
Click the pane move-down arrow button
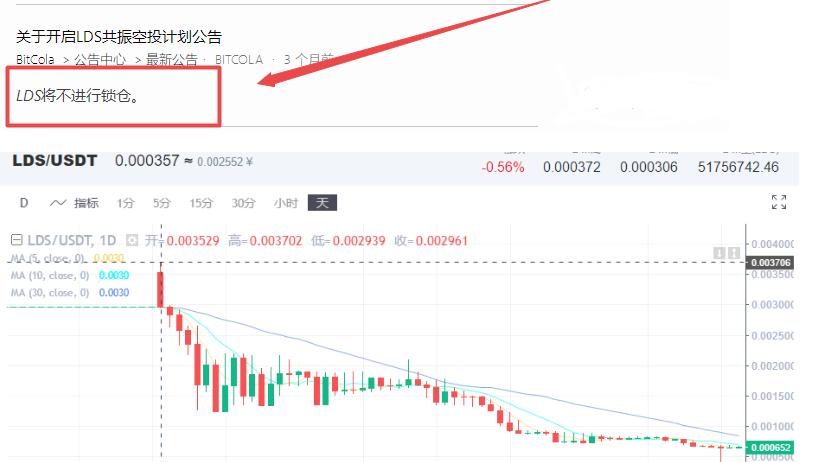(719, 253)
